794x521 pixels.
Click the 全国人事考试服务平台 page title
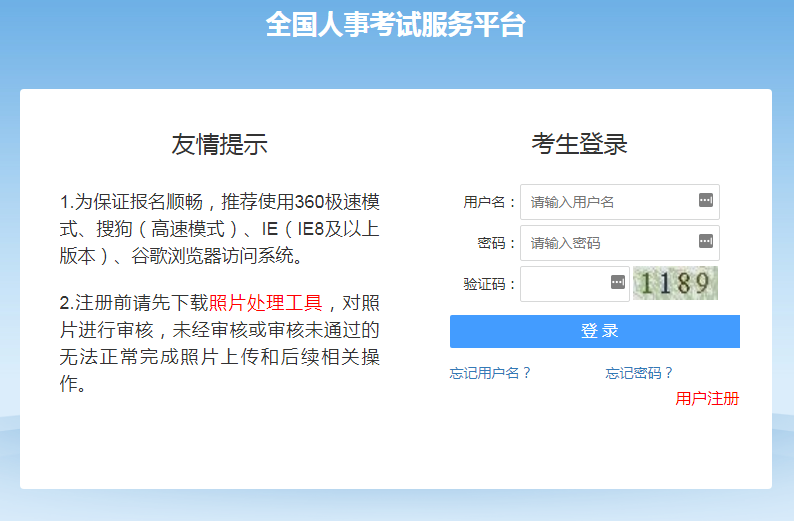(396, 25)
